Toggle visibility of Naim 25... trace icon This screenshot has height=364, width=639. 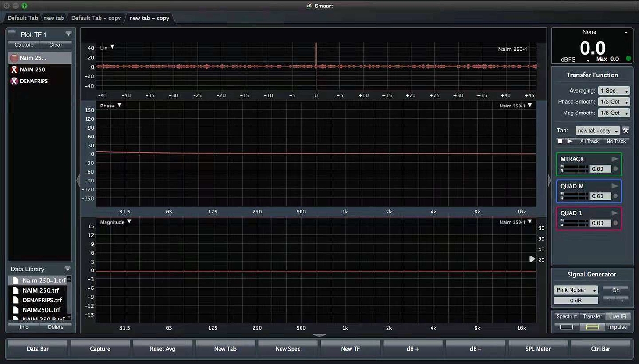click(x=14, y=58)
